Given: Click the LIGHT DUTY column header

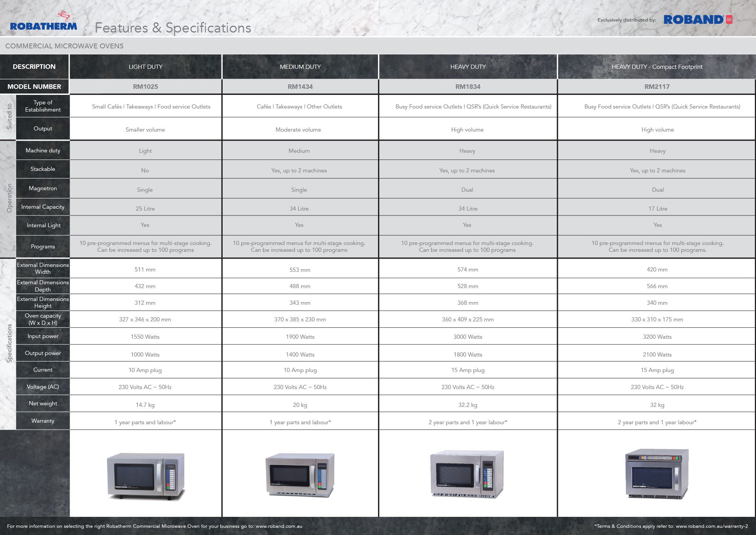Looking at the screenshot, I should click(146, 67).
